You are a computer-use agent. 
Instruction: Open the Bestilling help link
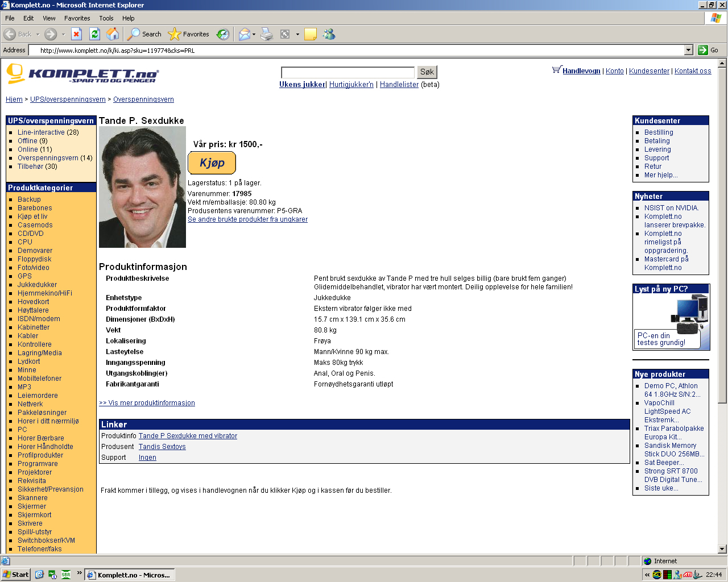pyautogui.click(x=659, y=132)
